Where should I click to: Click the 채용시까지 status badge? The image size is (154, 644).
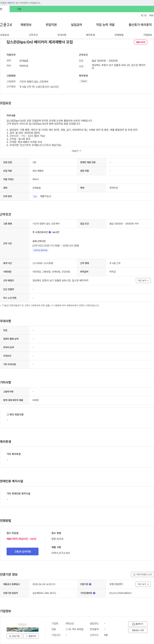[x=141, y=42]
